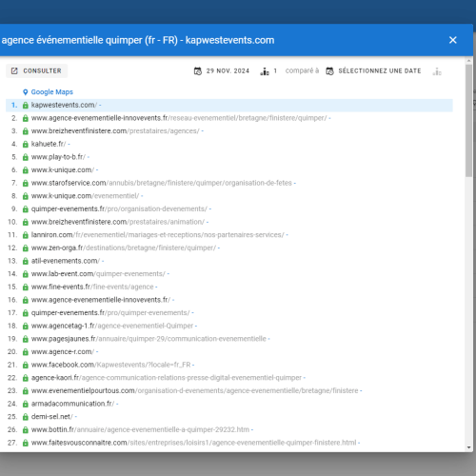Viewport: 476px width, 476px height.
Task: Click the lock icon on result 16
Action: (x=26, y=301)
